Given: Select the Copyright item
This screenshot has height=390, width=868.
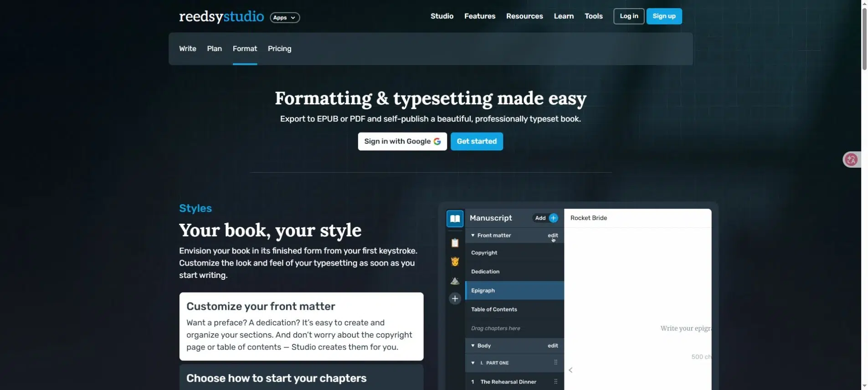Looking at the screenshot, I should coord(514,252).
